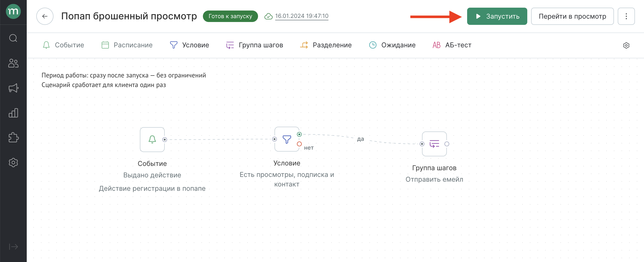Click the Условие funnel node on canvas

tap(286, 139)
